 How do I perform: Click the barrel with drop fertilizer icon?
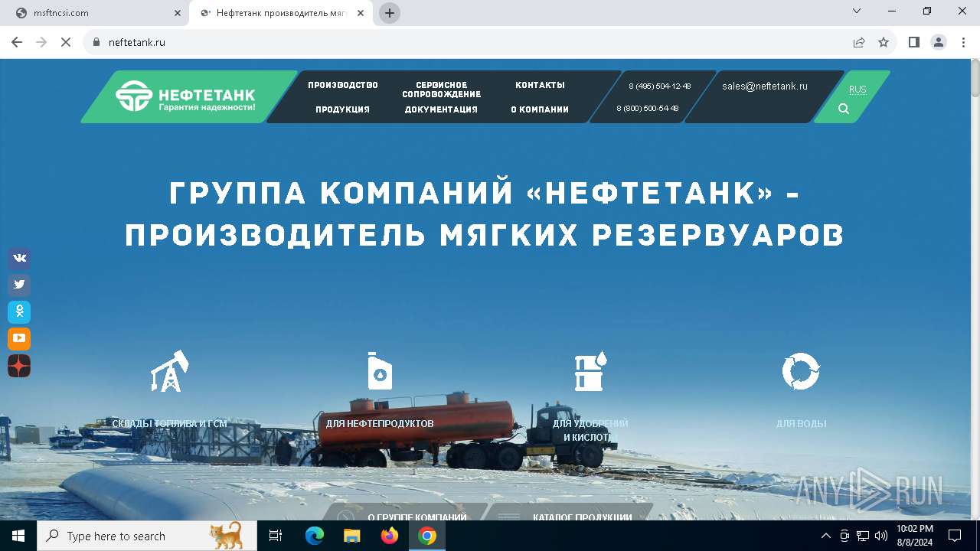click(x=590, y=371)
